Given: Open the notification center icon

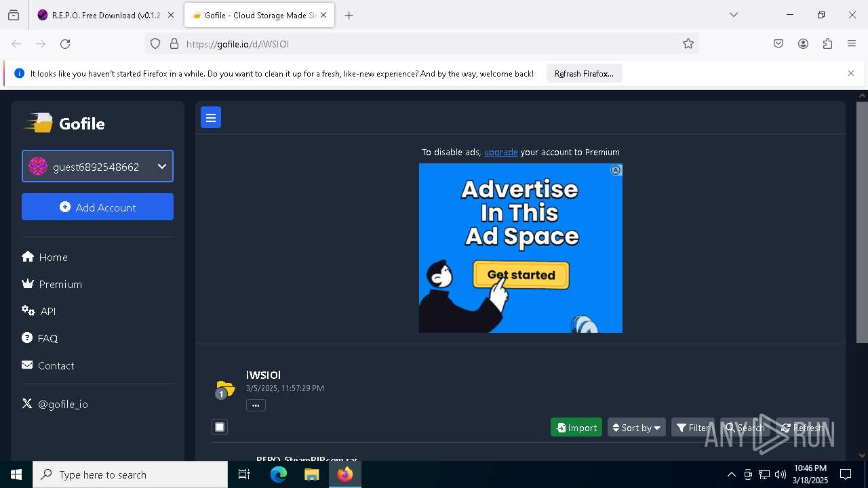Looking at the screenshot, I should pos(846,474).
